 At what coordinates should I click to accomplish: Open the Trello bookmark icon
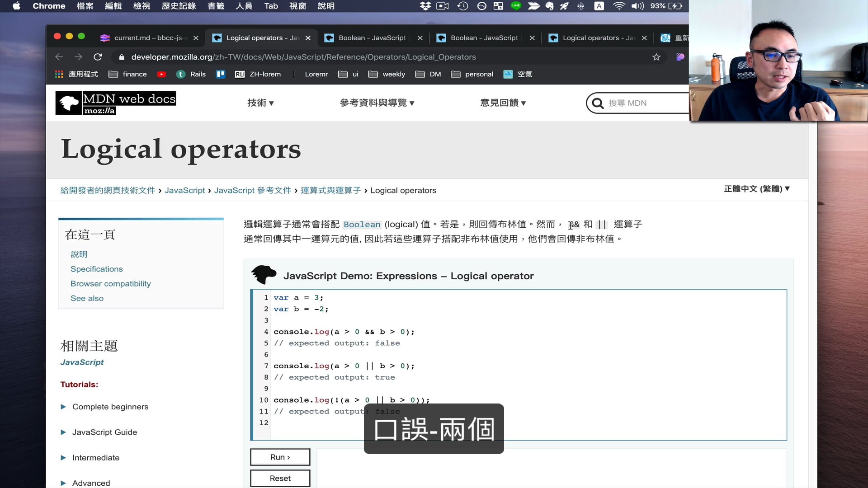click(221, 74)
